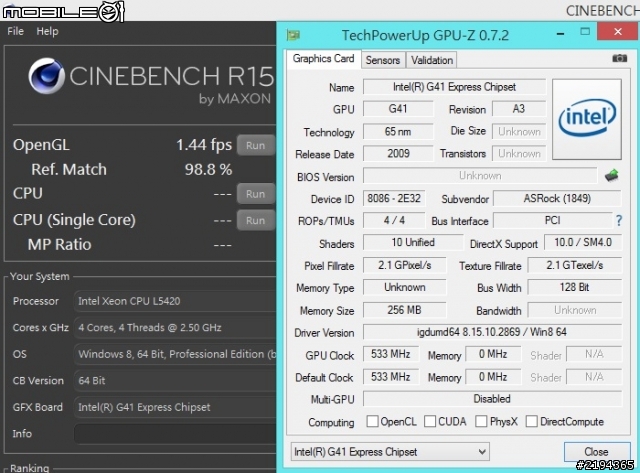Click the Ref. Match value 98.8 %

pyautogui.click(x=208, y=169)
